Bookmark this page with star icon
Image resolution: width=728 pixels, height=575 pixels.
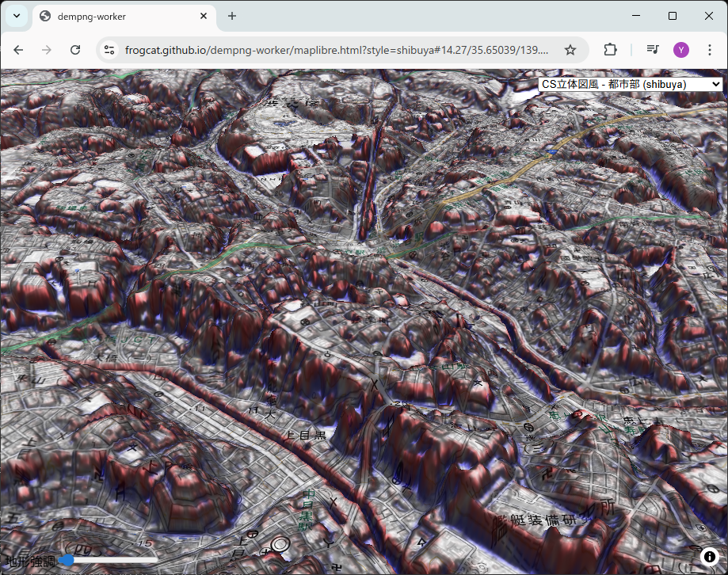pyautogui.click(x=570, y=50)
